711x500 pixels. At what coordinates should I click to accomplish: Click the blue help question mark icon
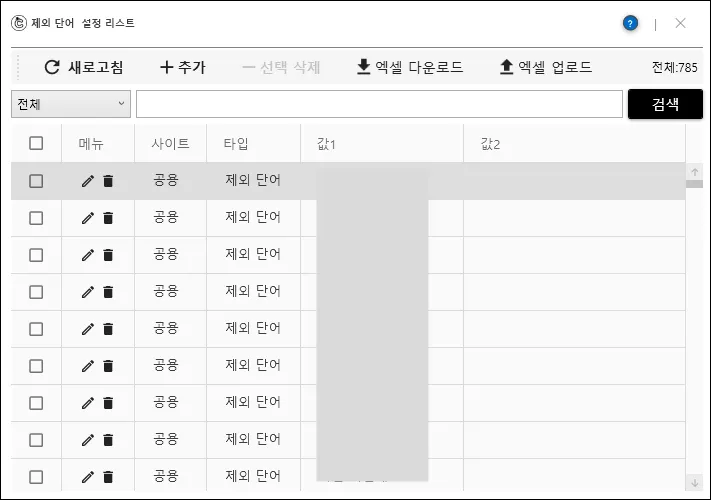(x=630, y=23)
